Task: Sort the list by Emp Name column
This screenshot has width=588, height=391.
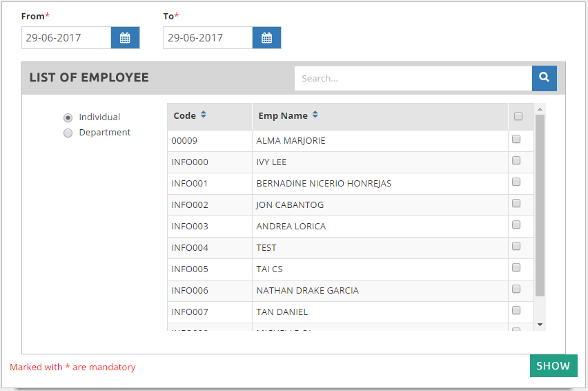Action: click(315, 115)
